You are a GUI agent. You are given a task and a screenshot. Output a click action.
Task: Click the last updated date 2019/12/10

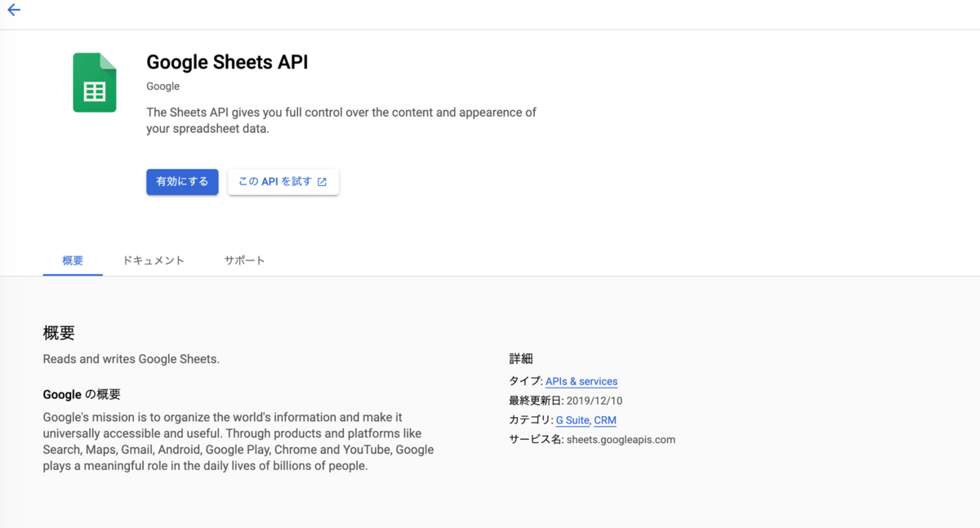pos(595,401)
